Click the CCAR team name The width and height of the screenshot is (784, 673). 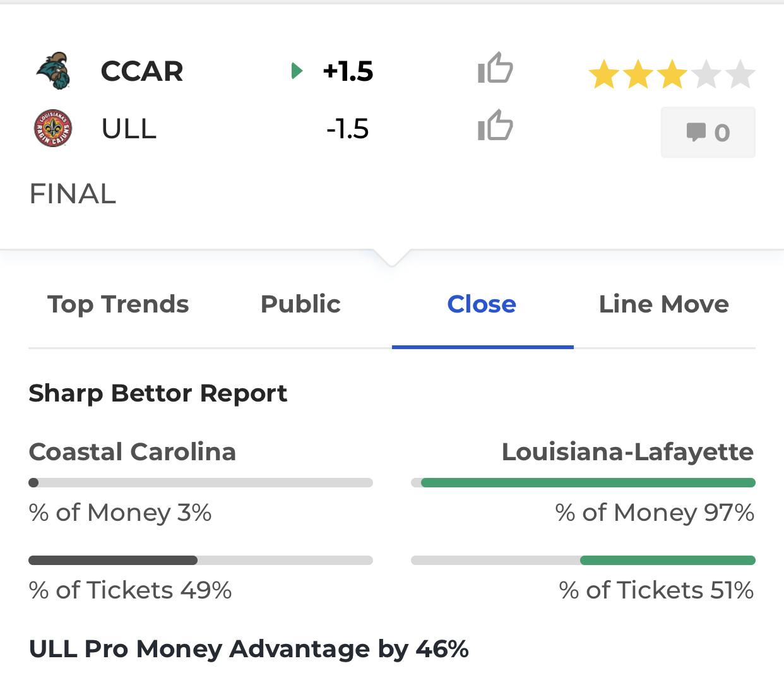point(142,71)
